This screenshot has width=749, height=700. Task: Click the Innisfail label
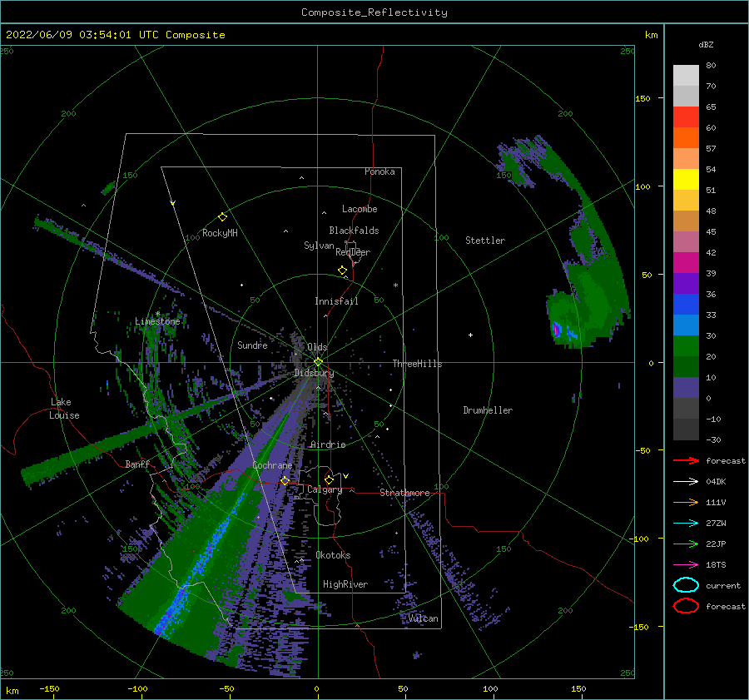(x=336, y=301)
